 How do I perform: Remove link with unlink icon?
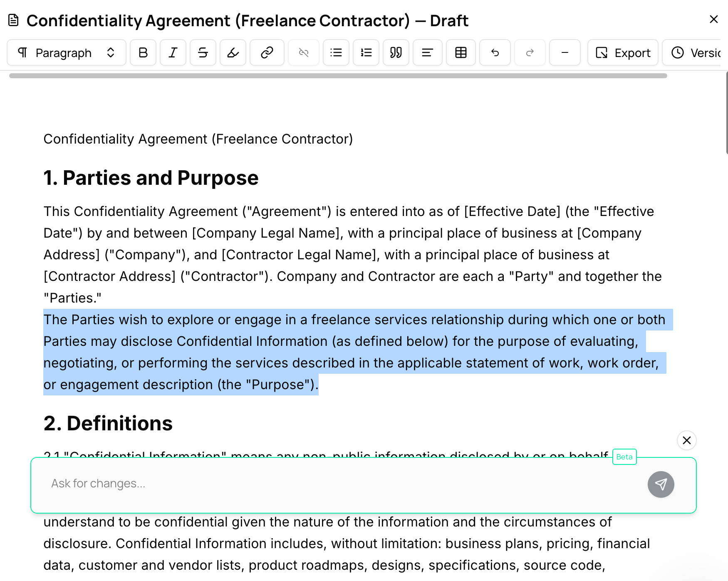[x=304, y=53]
